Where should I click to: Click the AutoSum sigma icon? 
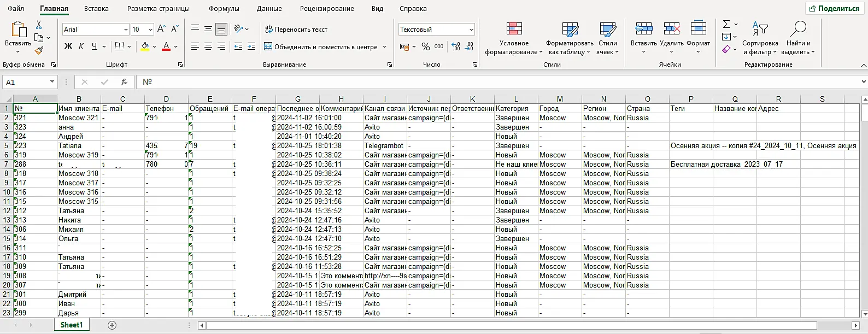(726, 25)
